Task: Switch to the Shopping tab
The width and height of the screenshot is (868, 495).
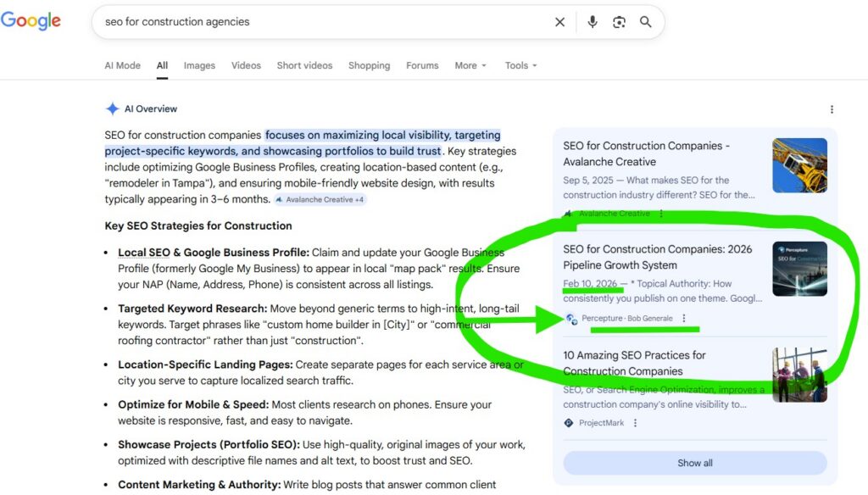Action: [369, 65]
